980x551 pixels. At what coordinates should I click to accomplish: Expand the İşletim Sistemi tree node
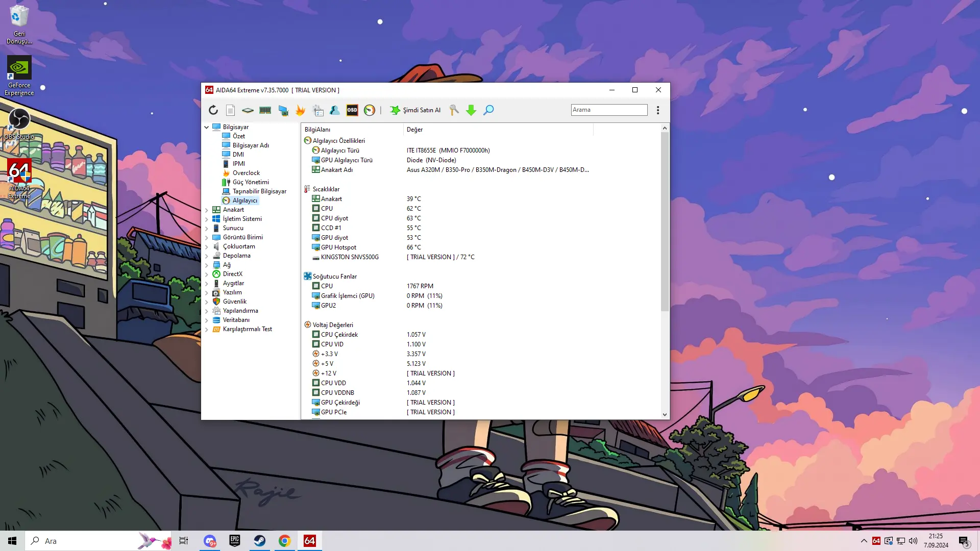click(207, 219)
